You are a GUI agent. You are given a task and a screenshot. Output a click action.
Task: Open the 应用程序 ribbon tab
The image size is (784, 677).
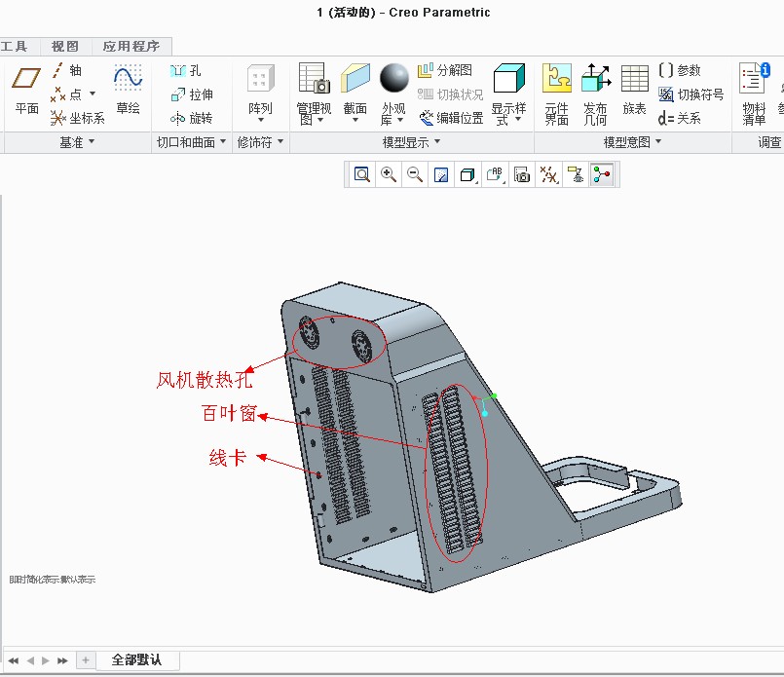click(x=131, y=46)
